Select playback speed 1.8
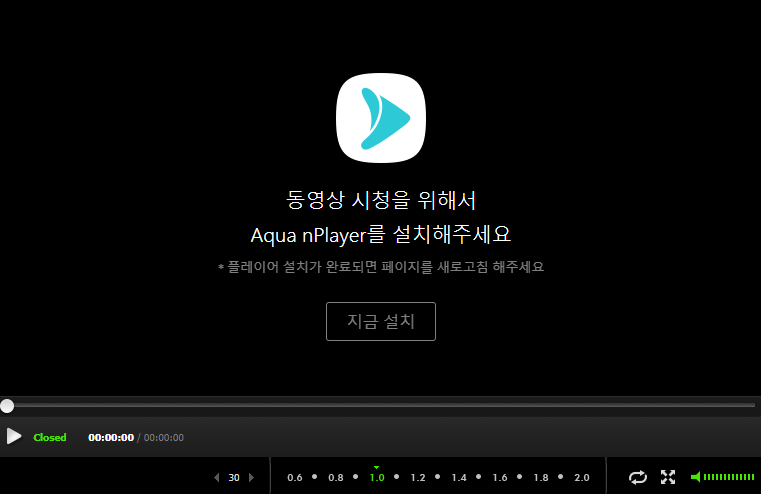Image resolution: width=761 pixels, height=494 pixels. (x=541, y=478)
